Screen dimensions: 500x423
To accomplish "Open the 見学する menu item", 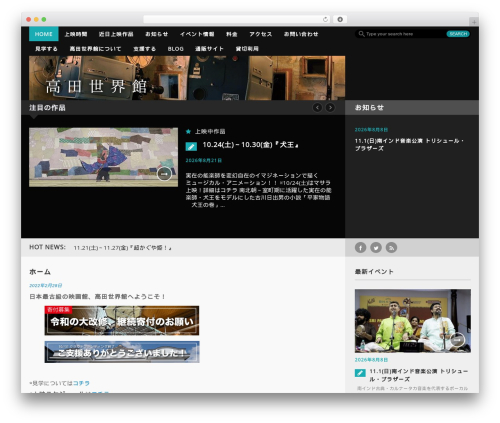I will (46, 49).
